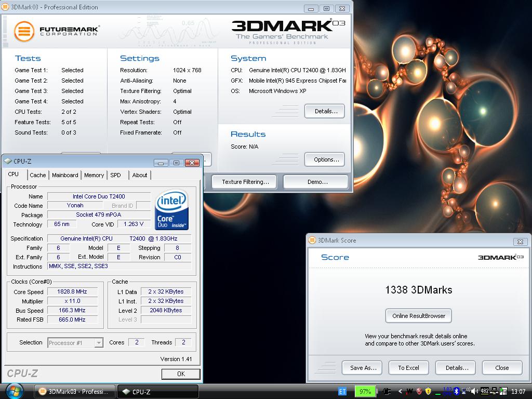Click 'Version 1.41' text in CPU-Z
532x399 pixels.
coord(176,359)
